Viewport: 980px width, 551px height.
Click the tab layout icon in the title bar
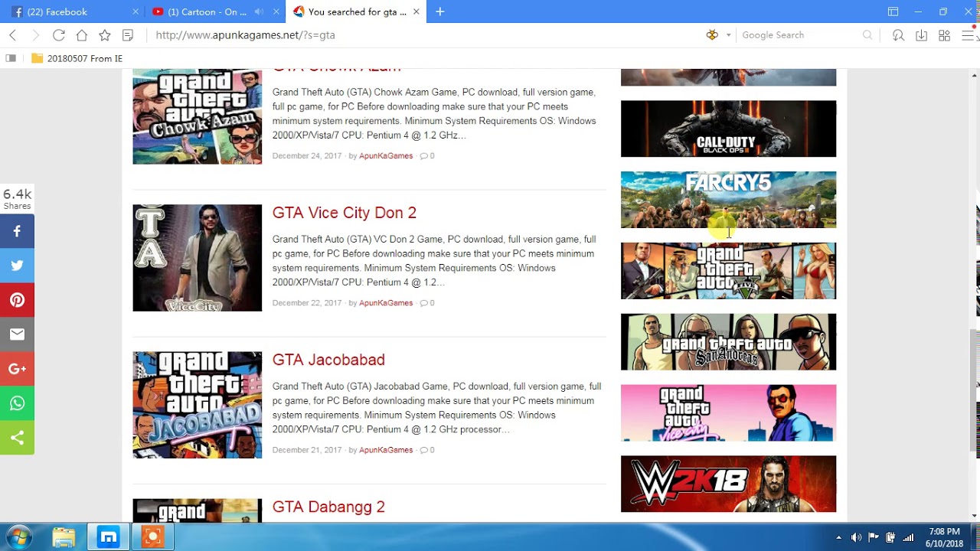(893, 11)
